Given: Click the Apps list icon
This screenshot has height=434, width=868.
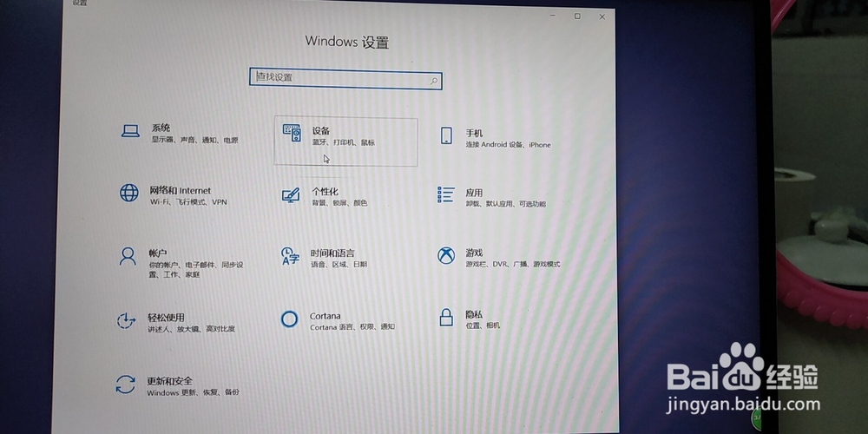Looking at the screenshot, I should point(445,194).
